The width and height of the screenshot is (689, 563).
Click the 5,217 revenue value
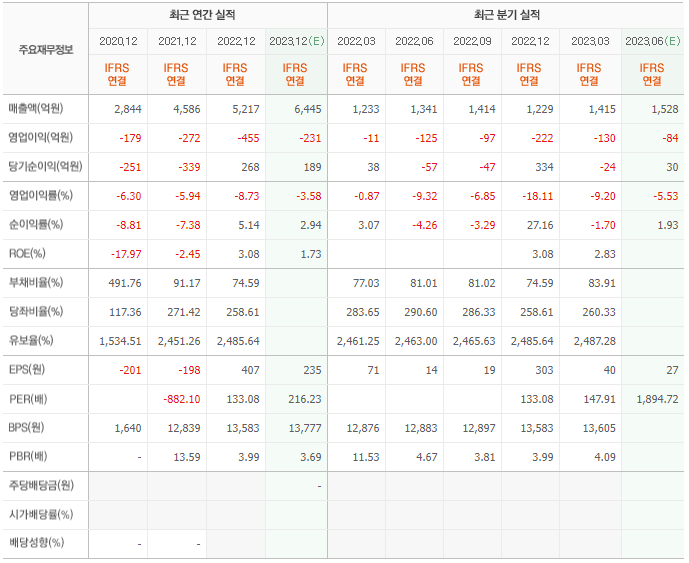pyautogui.click(x=246, y=109)
